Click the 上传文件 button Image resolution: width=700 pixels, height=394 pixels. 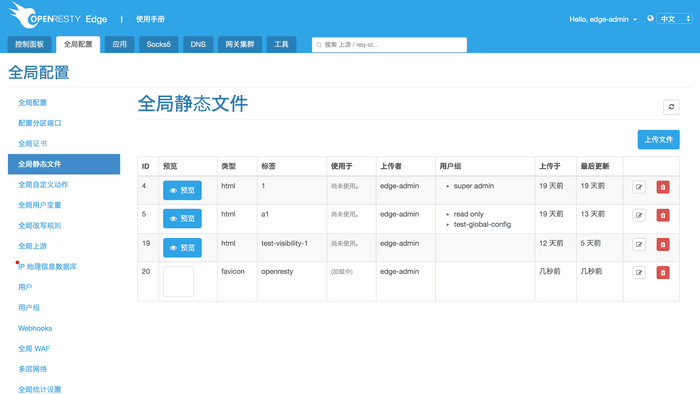[658, 140]
